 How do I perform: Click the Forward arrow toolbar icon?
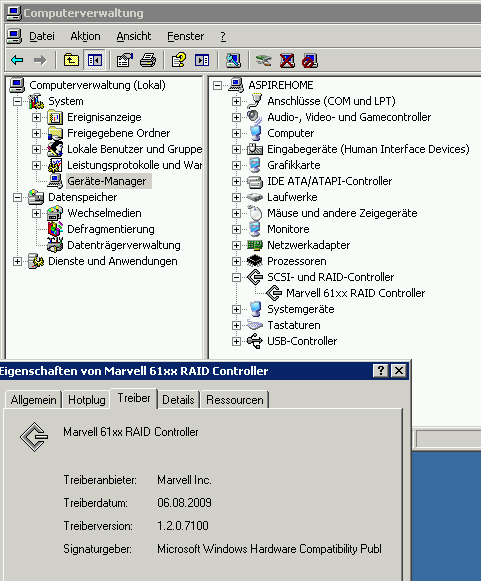click(40, 60)
